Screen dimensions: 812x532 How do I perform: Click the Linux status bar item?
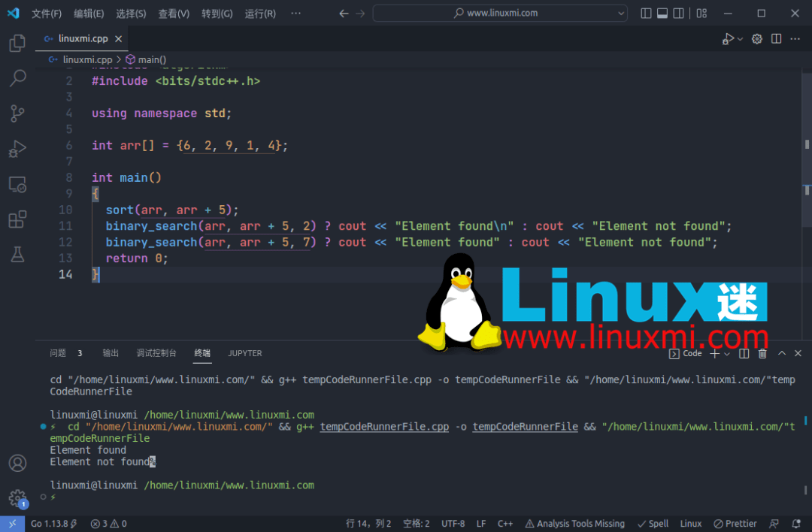(691, 524)
